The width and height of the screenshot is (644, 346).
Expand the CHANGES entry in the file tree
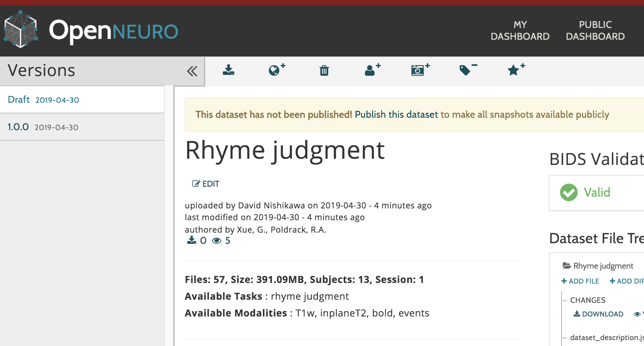click(587, 300)
